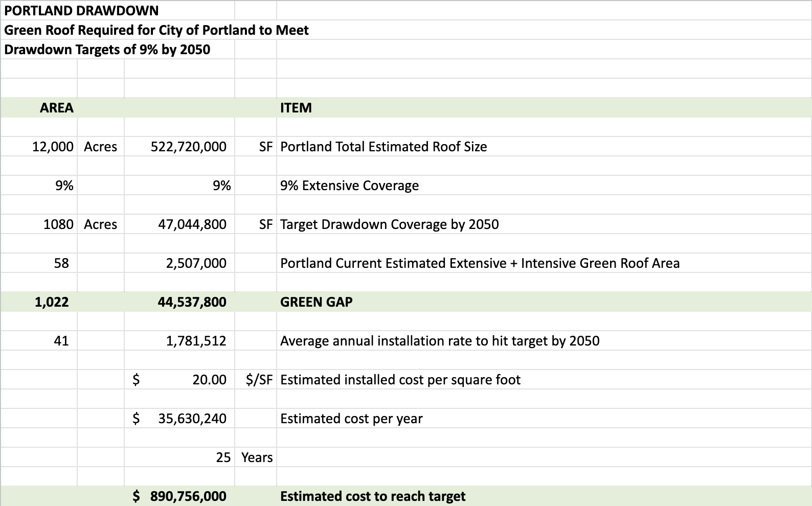This screenshot has width=812, height=506.
Task: Select the "1080" acres cell
Action: pyautogui.click(x=58, y=224)
